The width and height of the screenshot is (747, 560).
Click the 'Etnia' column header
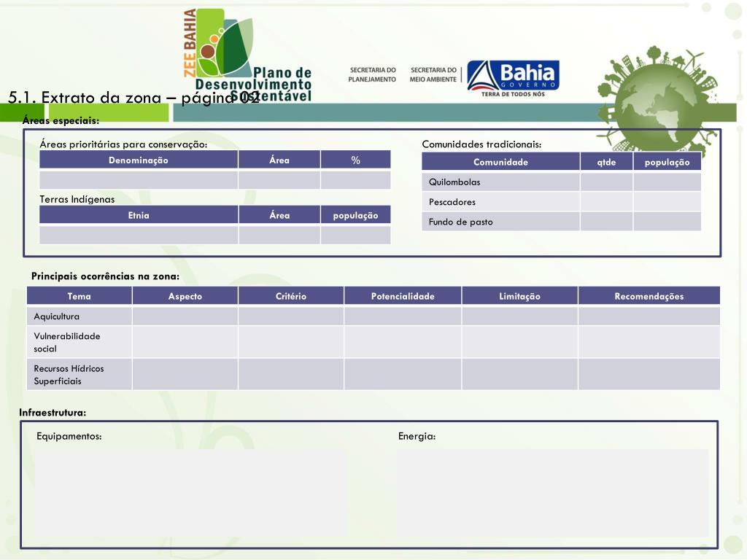pyautogui.click(x=138, y=215)
